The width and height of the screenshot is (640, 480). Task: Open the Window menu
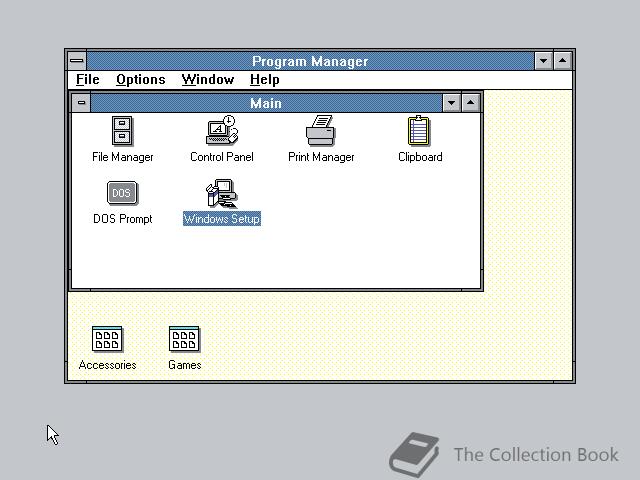click(x=208, y=79)
